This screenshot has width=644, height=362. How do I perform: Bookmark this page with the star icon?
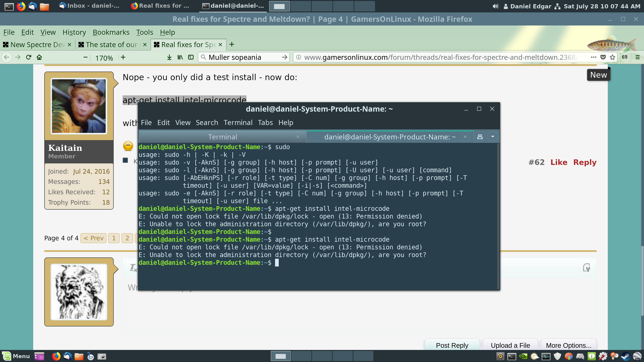coord(612,57)
